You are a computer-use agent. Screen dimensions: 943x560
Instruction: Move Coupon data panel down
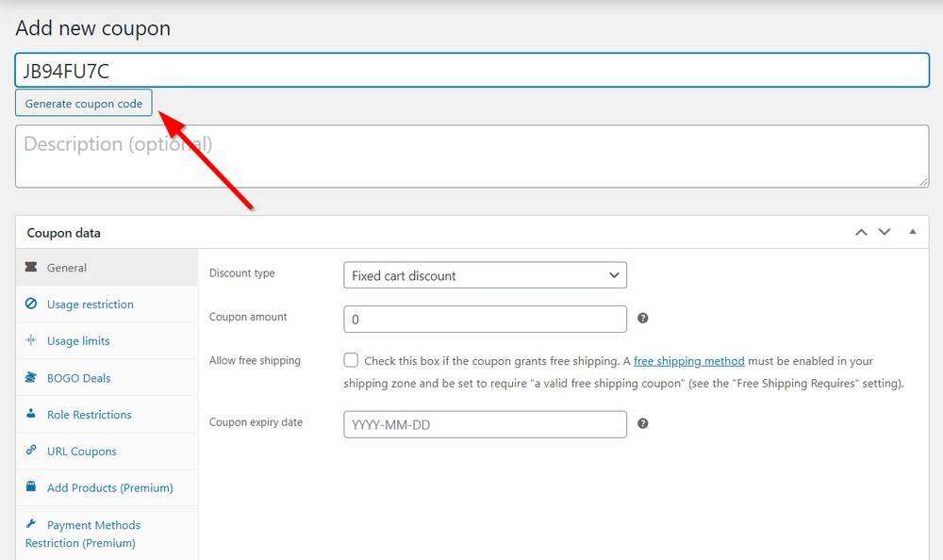click(x=885, y=232)
